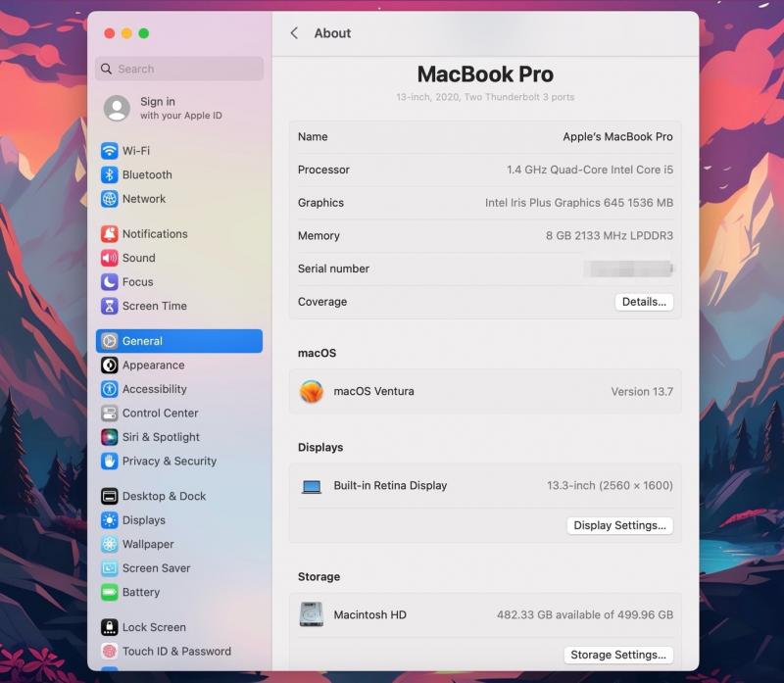Click the Battery icon in sidebar

(x=110, y=592)
